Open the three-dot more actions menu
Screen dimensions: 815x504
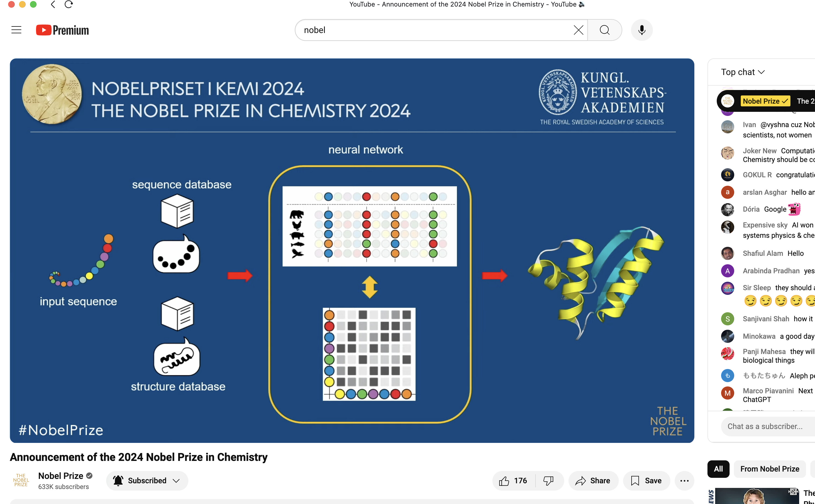684,481
